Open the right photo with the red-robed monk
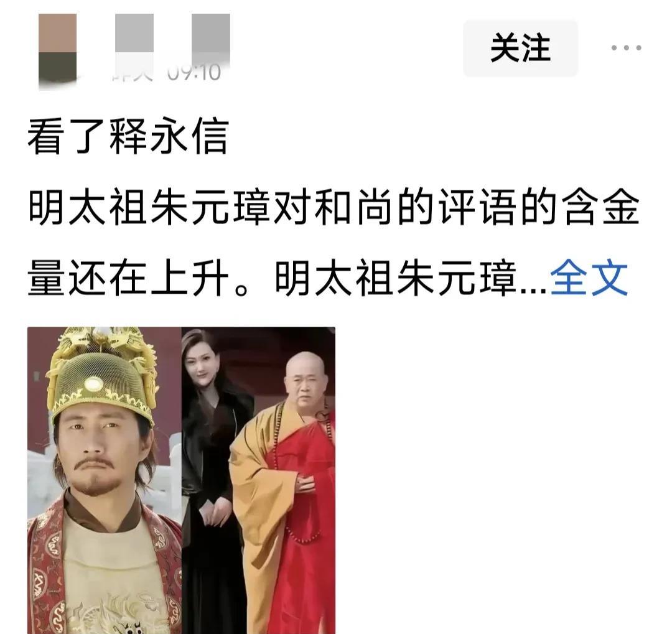Viewport: 672px width, 634px height. pos(258,480)
